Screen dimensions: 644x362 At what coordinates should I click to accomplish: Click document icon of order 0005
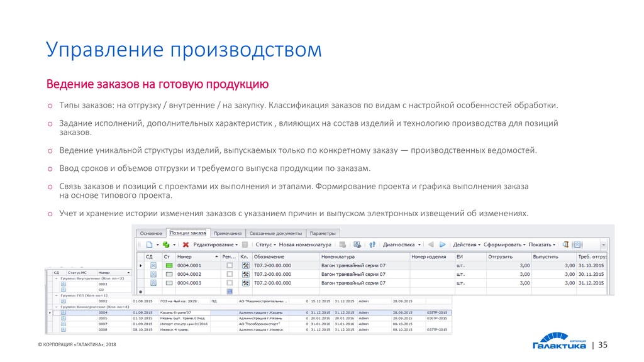(x=64, y=319)
